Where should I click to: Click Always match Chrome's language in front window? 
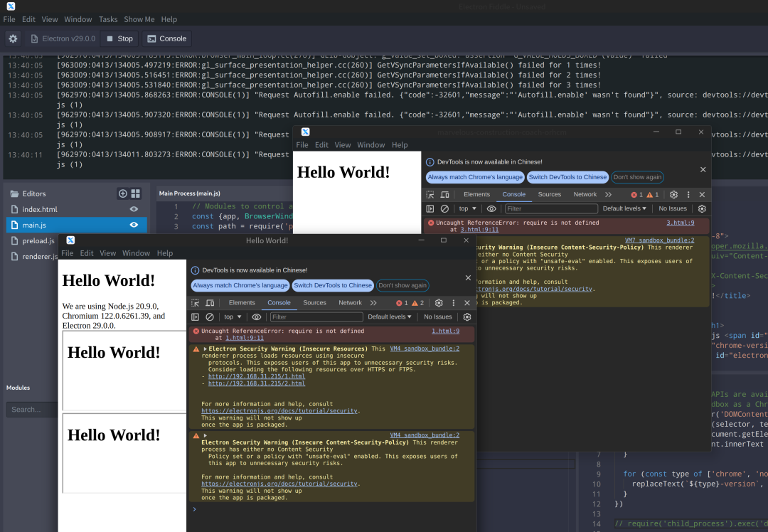(240, 285)
